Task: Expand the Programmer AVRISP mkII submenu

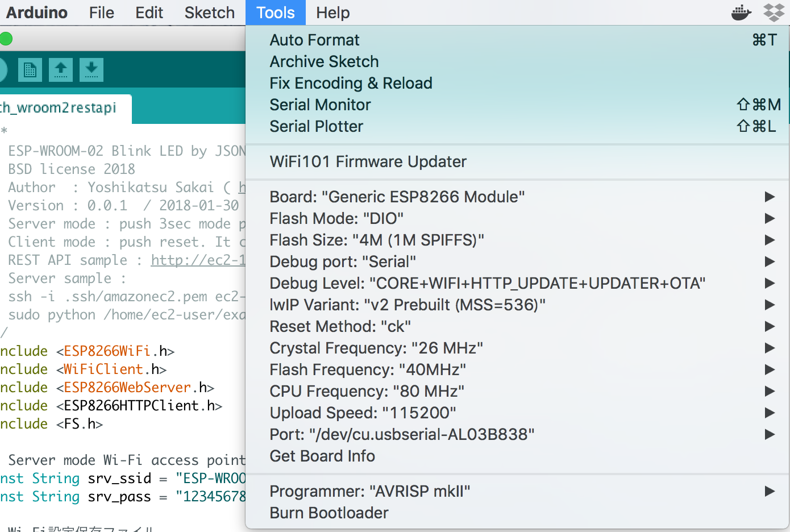Action: pos(517,491)
